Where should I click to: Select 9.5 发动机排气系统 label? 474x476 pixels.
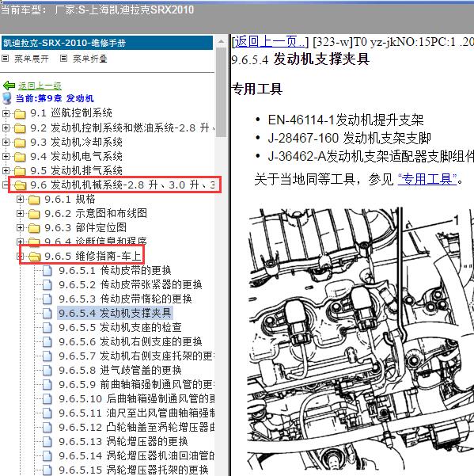tap(77, 170)
